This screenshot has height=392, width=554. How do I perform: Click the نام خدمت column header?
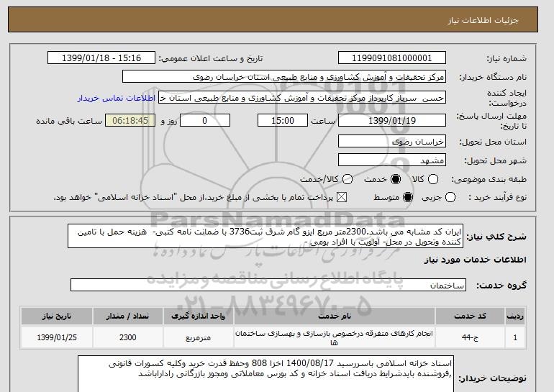coord(335,316)
